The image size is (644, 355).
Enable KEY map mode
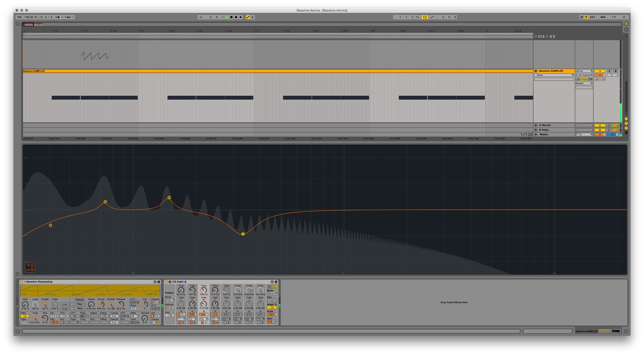tap(592, 17)
